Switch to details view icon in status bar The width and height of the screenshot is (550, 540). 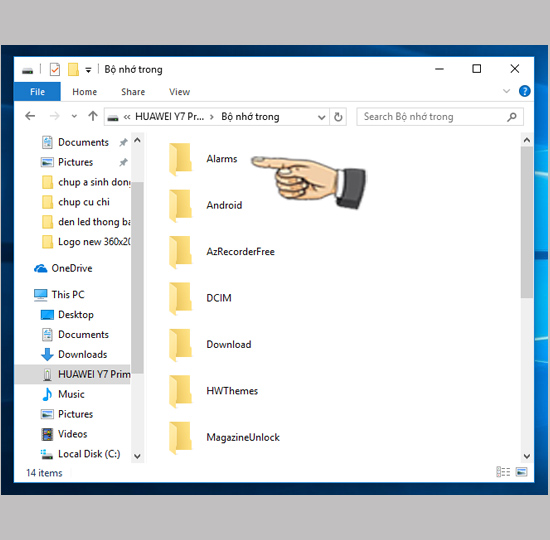[x=503, y=472]
